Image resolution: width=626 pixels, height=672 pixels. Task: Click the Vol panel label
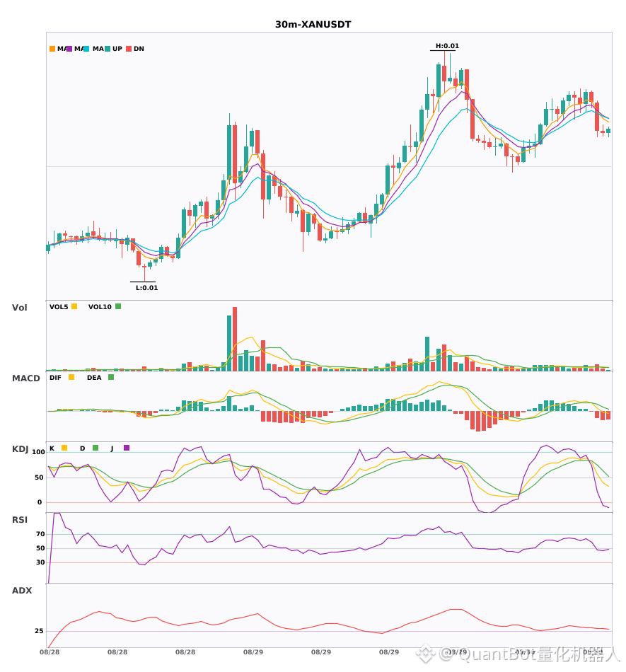click(x=20, y=308)
